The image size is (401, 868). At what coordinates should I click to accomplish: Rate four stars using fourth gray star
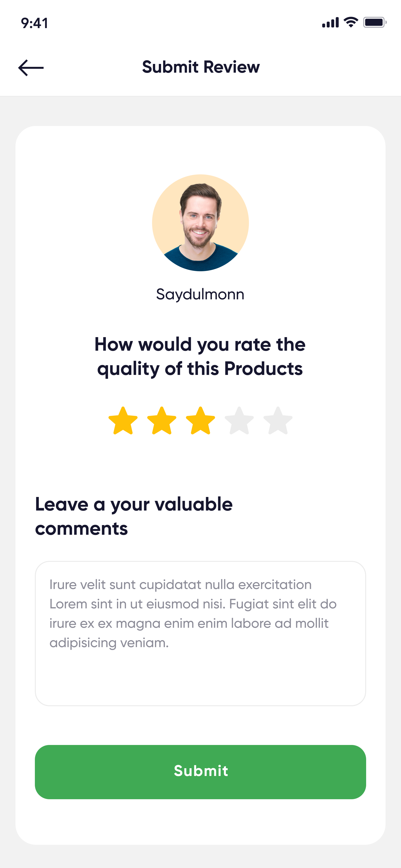click(x=239, y=421)
